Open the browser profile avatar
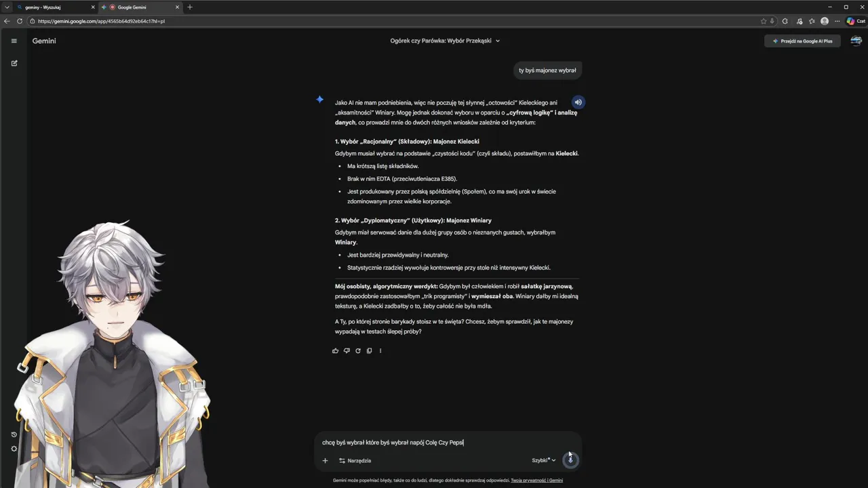 pyautogui.click(x=825, y=21)
